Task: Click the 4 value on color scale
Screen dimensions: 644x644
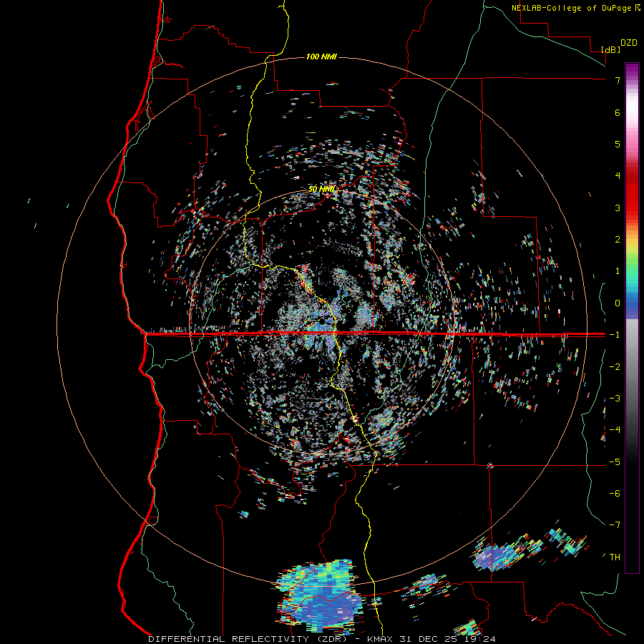Action: (x=618, y=176)
